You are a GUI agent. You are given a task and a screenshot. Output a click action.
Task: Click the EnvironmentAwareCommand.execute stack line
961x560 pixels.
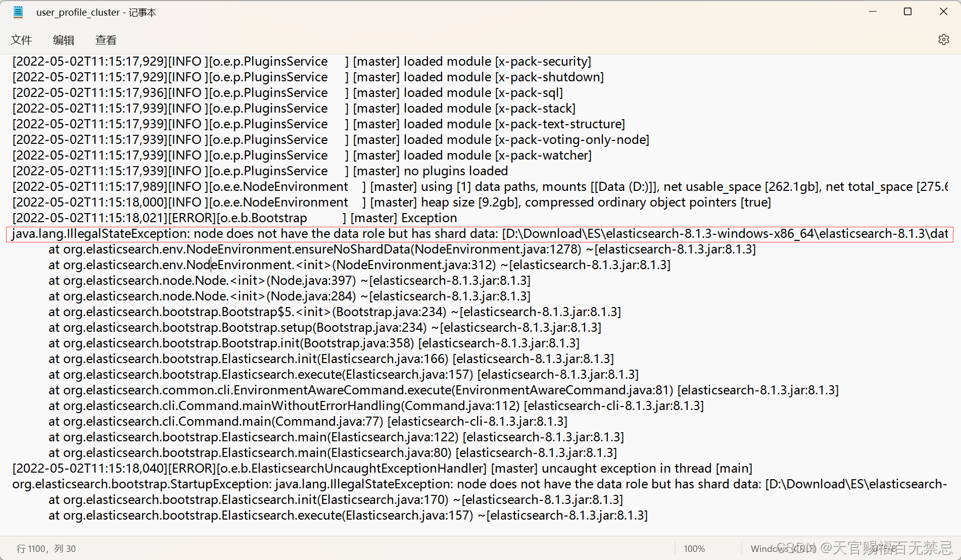tap(444, 390)
